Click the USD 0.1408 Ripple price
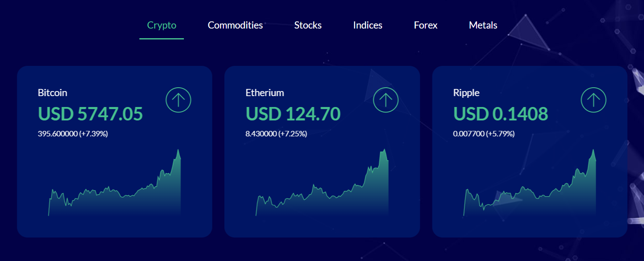 [x=500, y=114]
